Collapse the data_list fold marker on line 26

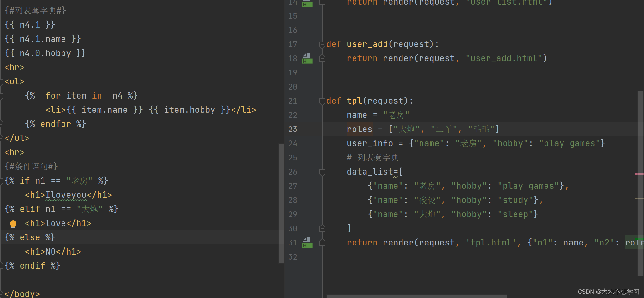[322, 172]
